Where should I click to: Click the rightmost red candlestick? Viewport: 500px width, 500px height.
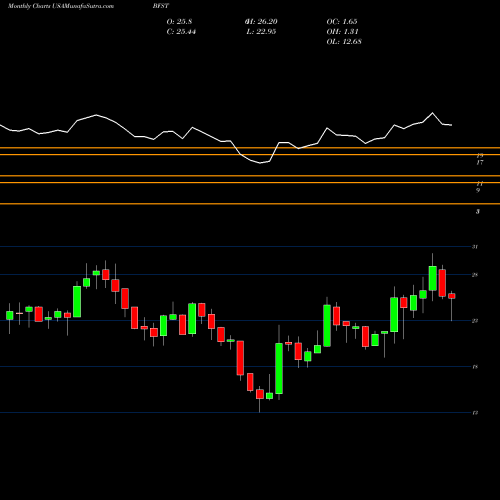(452, 296)
